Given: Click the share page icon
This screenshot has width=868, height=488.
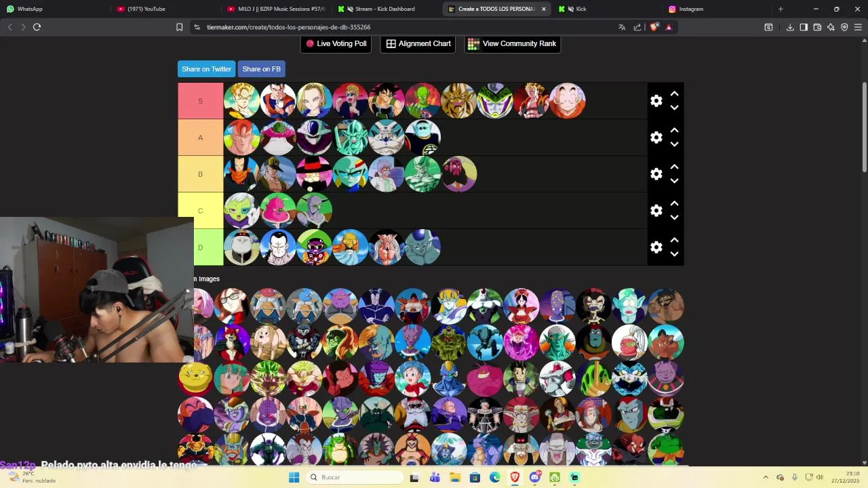Looking at the screenshot, I should pyautogui.click(x=637, y=27).
